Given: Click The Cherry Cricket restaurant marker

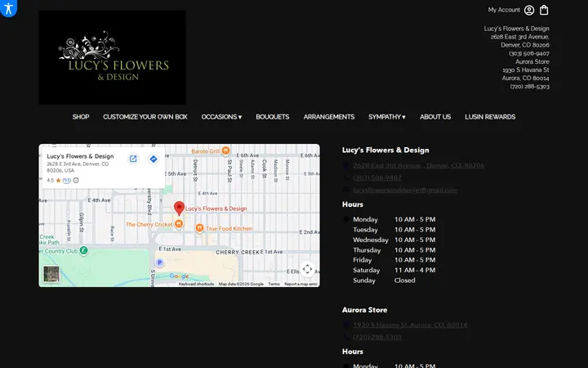Looking at the screenshot, I should pyautogui.click(x=179, y=224).
